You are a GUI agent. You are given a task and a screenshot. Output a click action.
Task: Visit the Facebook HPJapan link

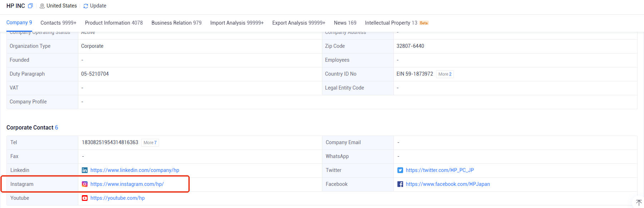coord(447,184)
